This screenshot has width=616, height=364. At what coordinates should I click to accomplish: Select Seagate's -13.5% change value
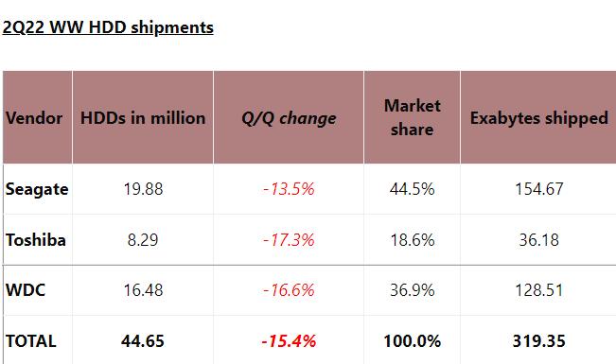click(x=289, y=189)
